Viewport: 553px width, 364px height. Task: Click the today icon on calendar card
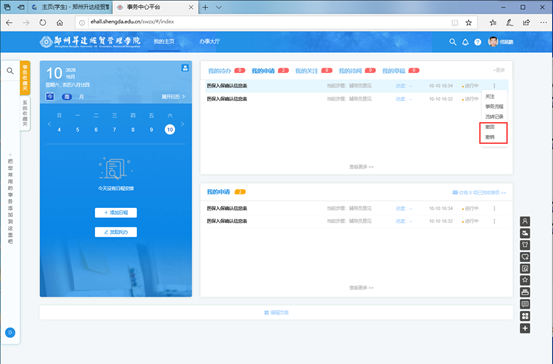pos(50,96)
